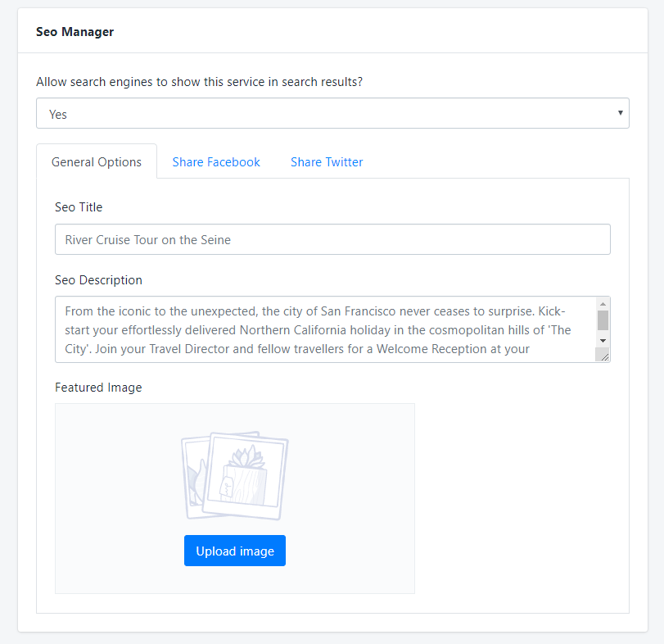Viewport: 664px width, 644px height.
Task: Click the arrow on the Yes select box
Action: pos(620,113)
